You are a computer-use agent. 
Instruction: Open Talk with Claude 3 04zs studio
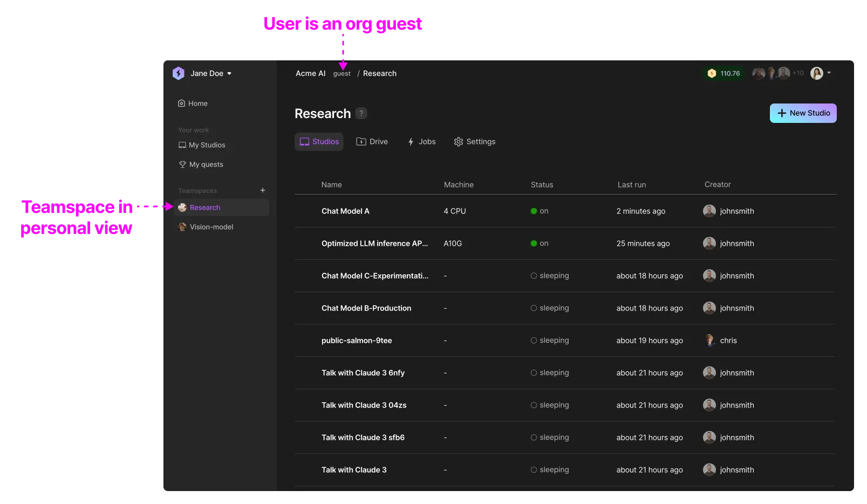coord(364,405)
